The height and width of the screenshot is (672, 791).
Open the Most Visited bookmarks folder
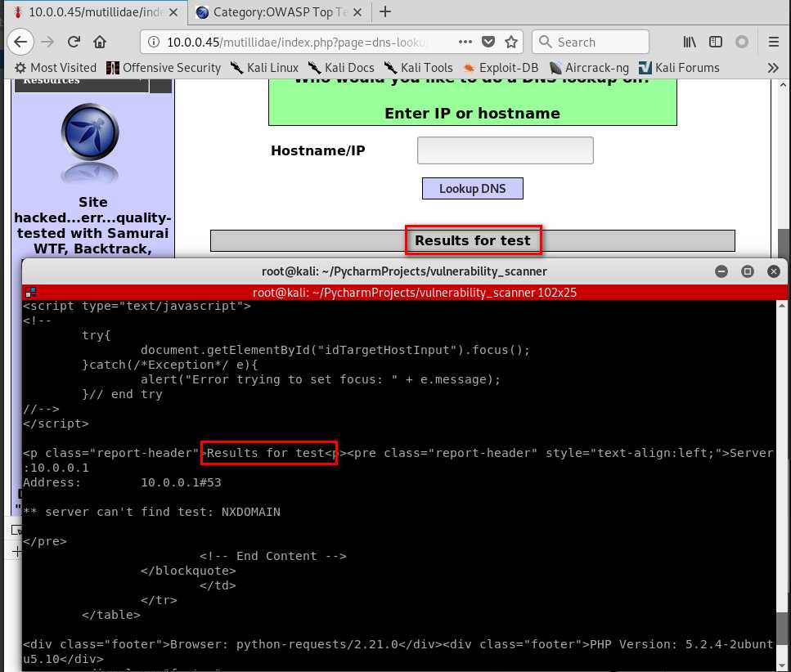coord(56,68)
